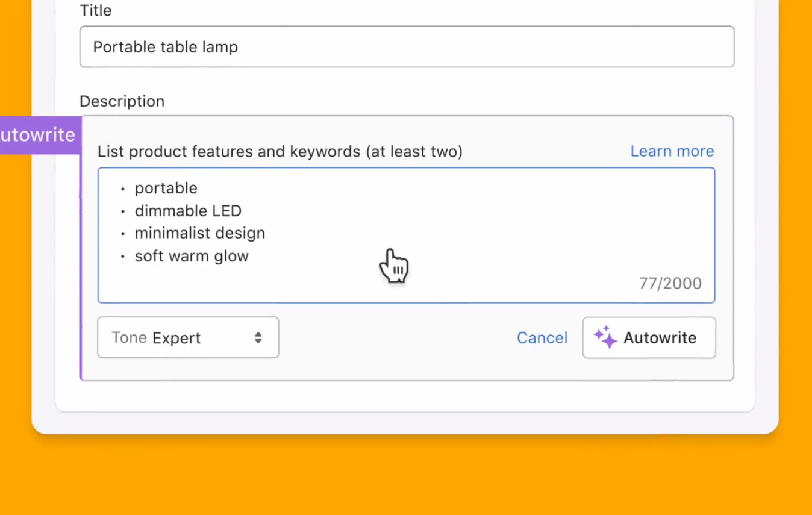Click the Title input field
This screenshot has width=812, height=515.
[x=407, y=46]
